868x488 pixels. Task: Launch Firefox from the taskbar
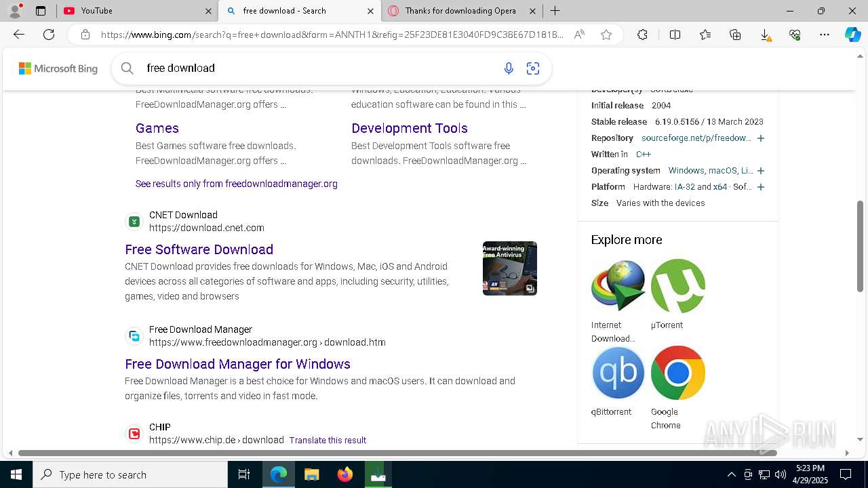coord(345,474)
